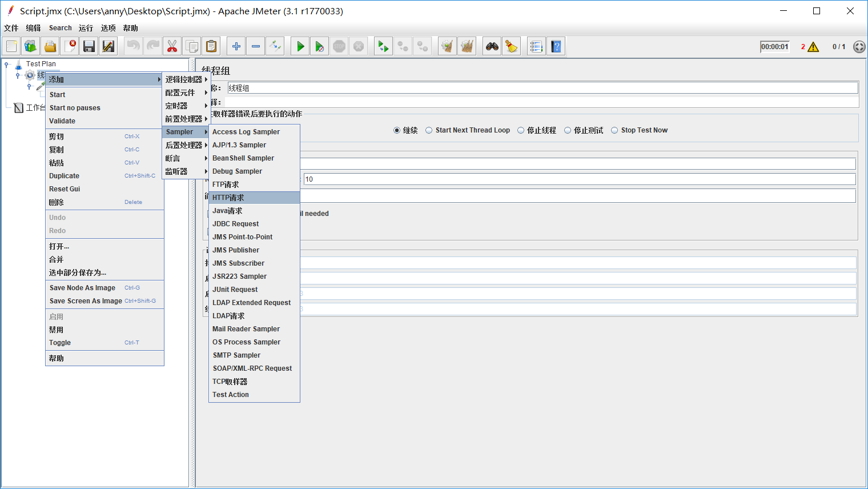Screen dimensions: 868x489
Task: Open the 选项 menu
Action: (x=108, y=28)
